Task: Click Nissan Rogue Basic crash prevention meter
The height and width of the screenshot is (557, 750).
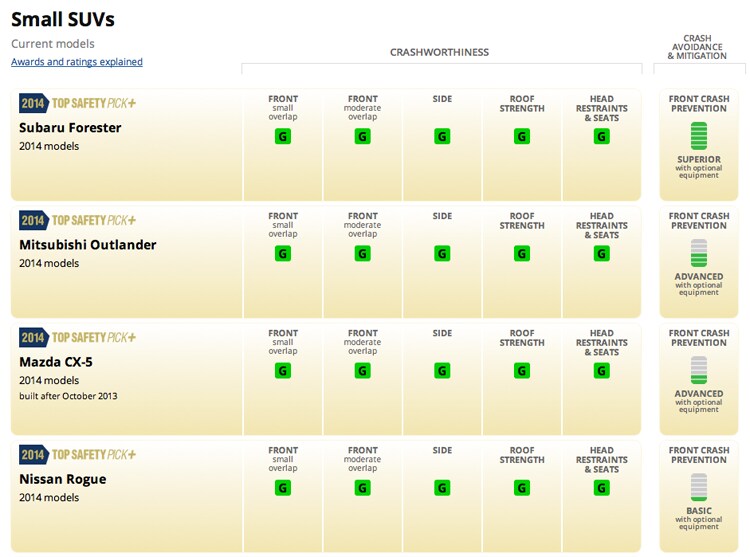Action: 699,487
